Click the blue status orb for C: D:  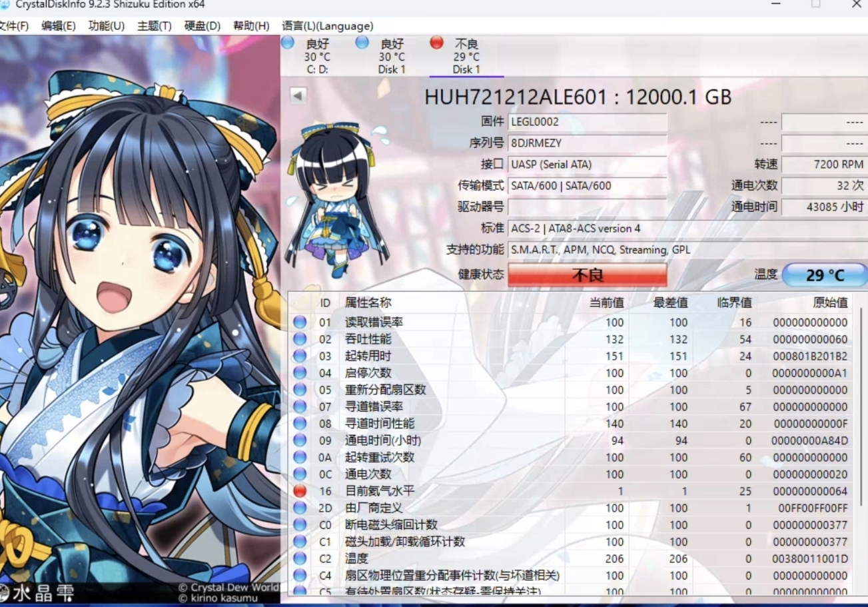(x=288, y=43)
